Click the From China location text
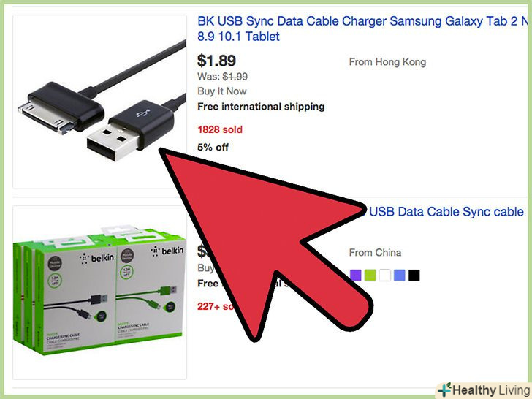 coord(376,252)
